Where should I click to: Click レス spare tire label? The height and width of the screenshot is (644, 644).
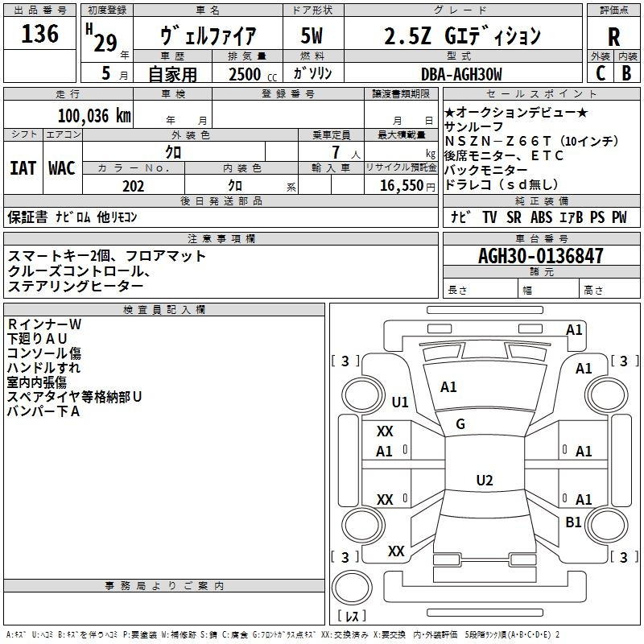click(x=352, y=615)
